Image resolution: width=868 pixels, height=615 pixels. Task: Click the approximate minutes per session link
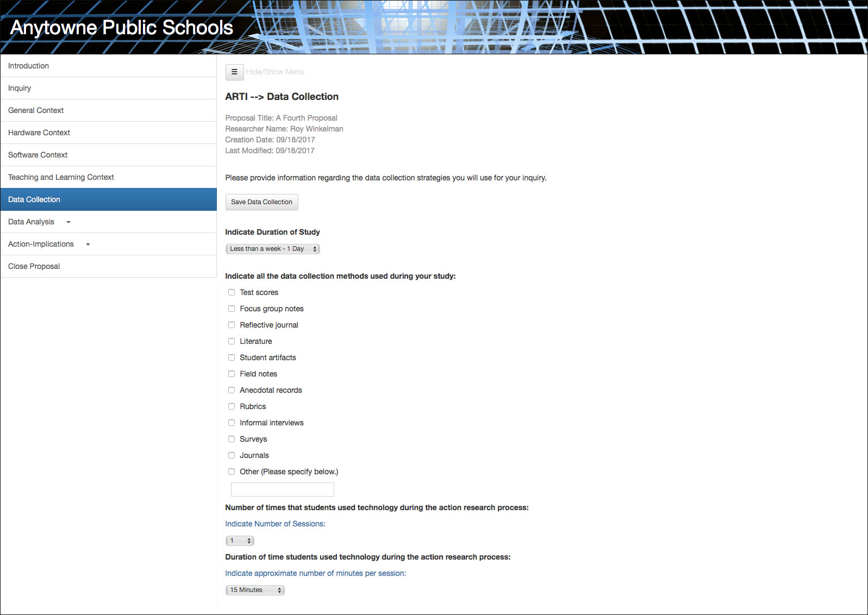pos(315,573)
